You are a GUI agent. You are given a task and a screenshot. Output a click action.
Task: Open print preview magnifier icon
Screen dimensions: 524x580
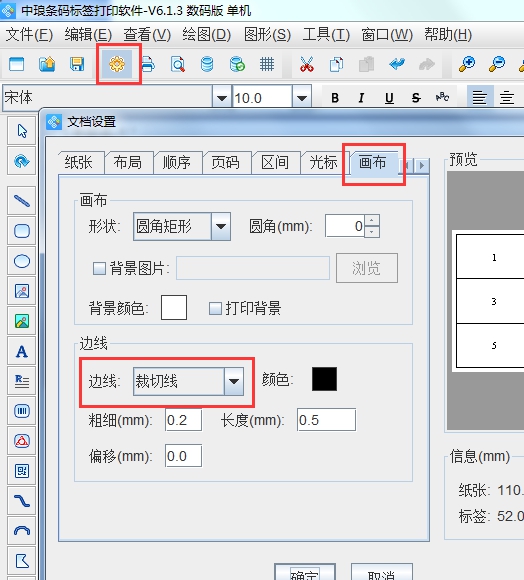178,64
